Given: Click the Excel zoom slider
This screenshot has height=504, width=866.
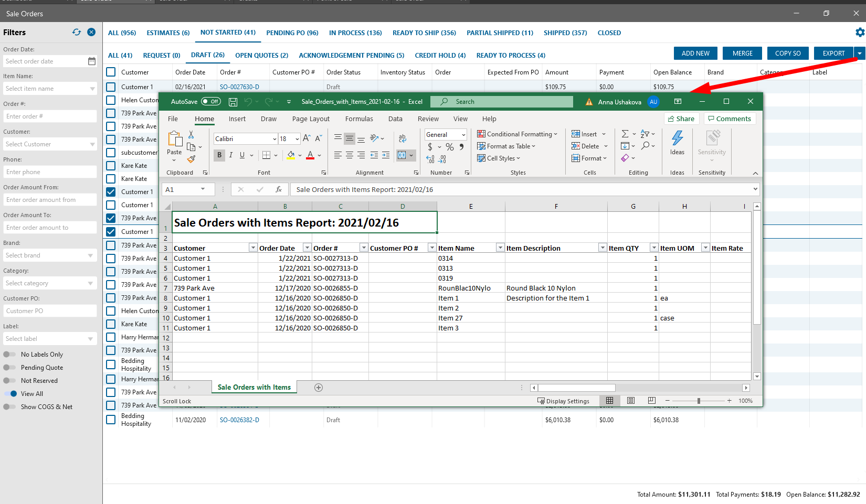Looking at the screenshot, I should point(699,401).
